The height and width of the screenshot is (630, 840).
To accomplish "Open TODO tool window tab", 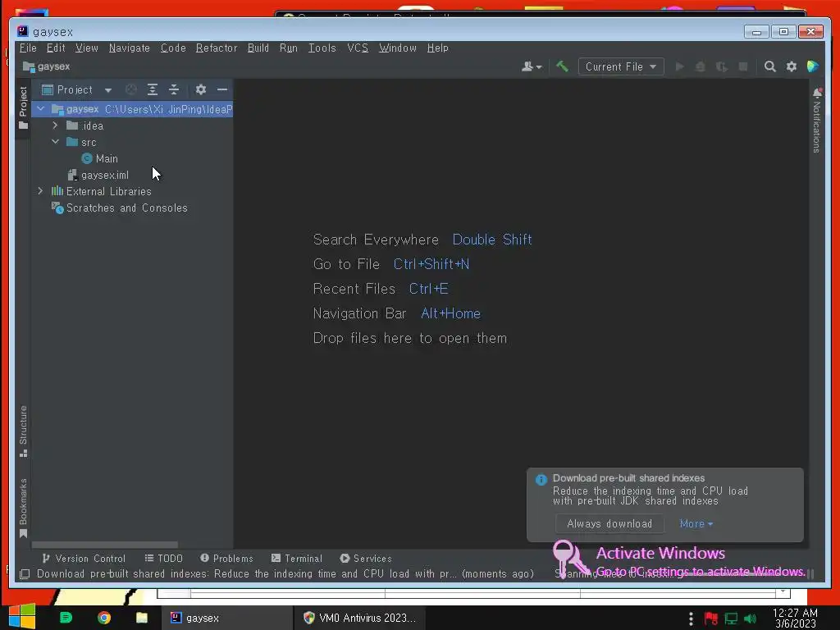I will coord(164,558).
